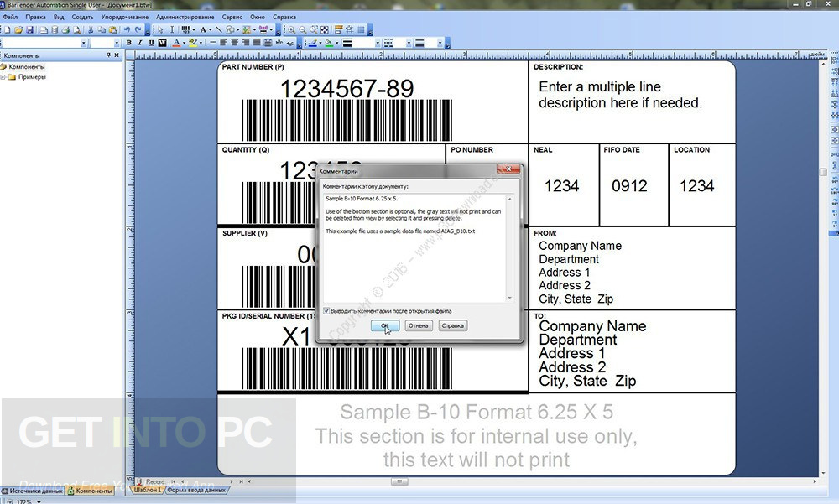Align text right in formatting toolbar

point(246,42)
